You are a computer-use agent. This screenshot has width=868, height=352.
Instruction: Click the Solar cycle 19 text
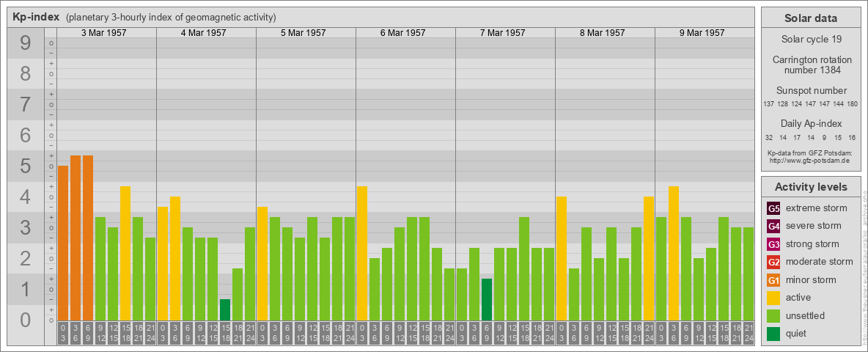[811, 40]
